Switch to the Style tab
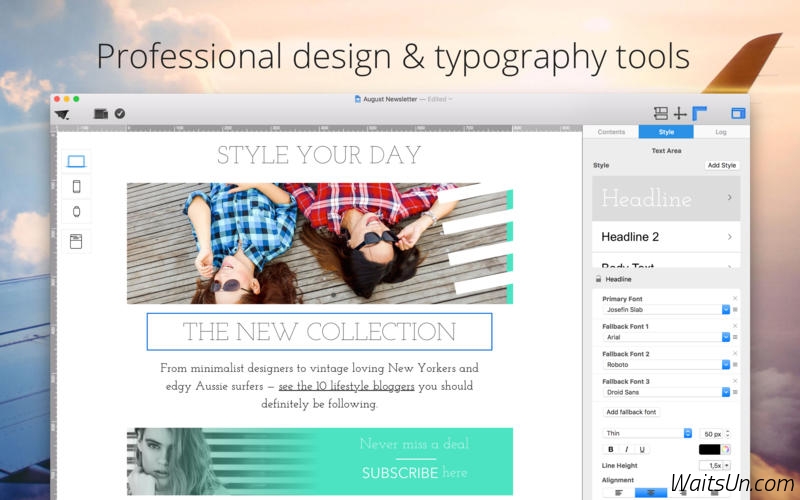Screen dimensions: 800x500 point(666,132)
